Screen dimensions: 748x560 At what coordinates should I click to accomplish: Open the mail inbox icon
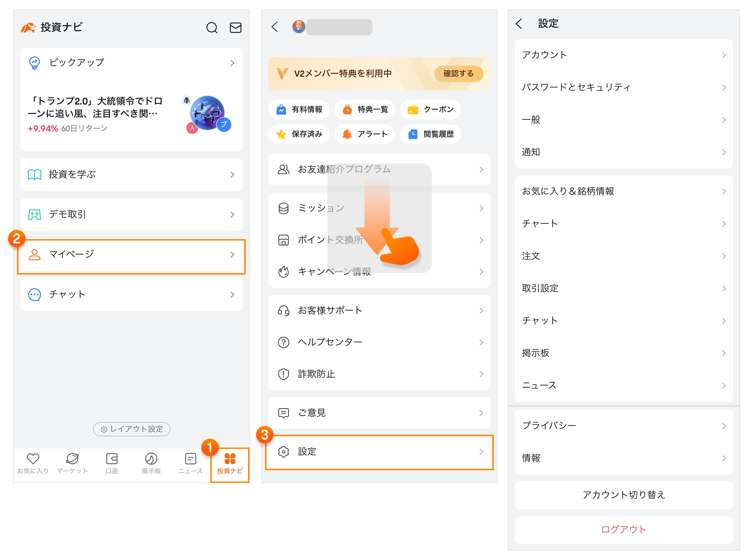[235, 28]
